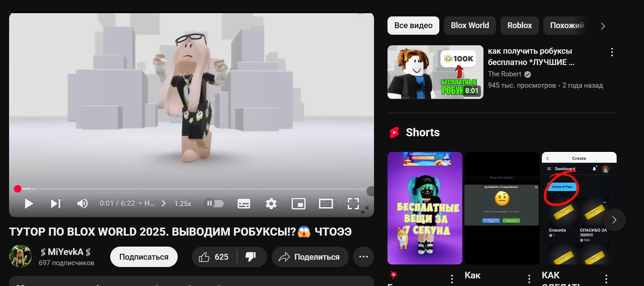The height and width of the screenshot is (286, 644).
Task: Change 1.25x playback speed
Action: pos(182,203)
